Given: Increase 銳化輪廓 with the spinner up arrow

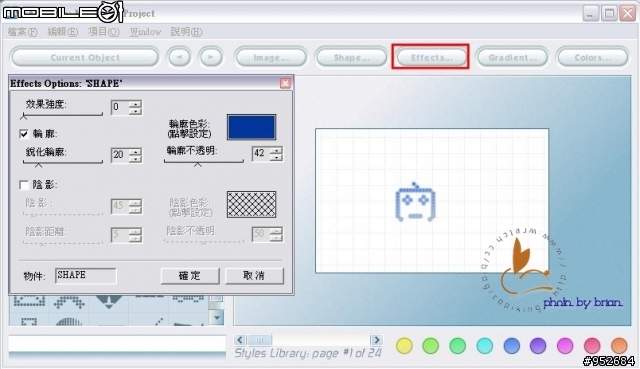Looking at the screenshot, I should (136, 151).
